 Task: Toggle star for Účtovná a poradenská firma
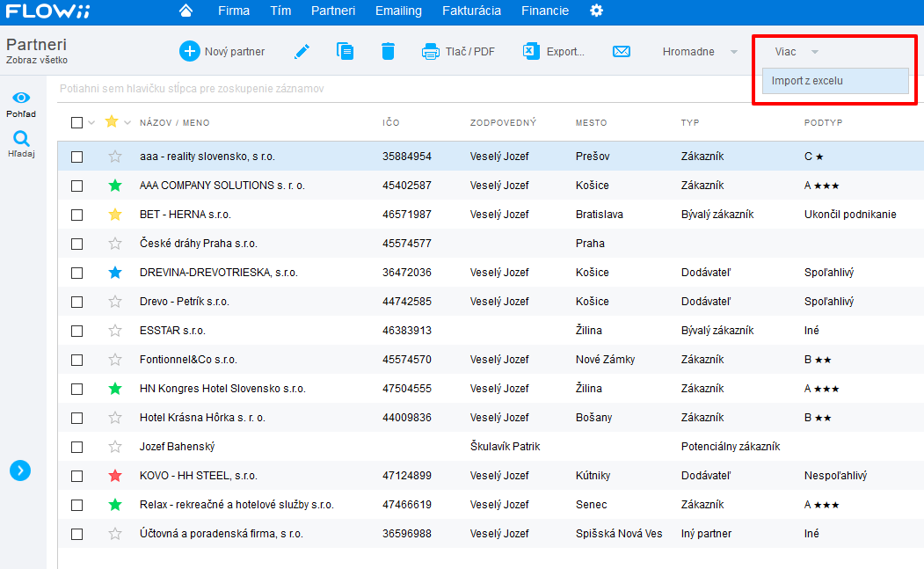pos(115,534)
